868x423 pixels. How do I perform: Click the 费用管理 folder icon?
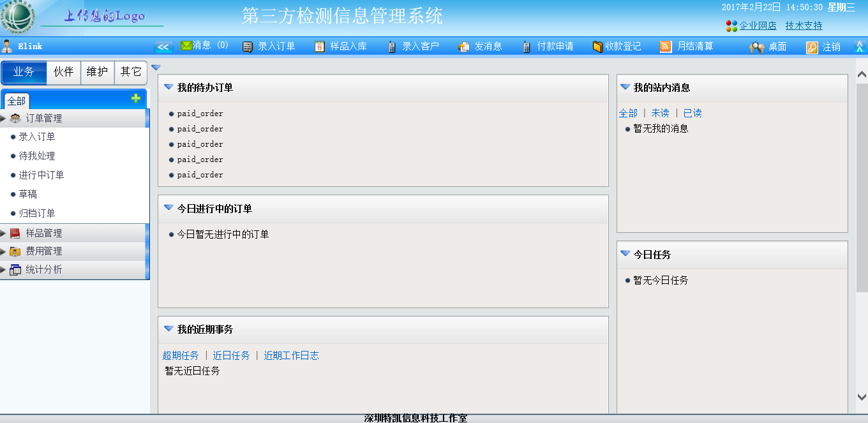(x=15, y=251)
